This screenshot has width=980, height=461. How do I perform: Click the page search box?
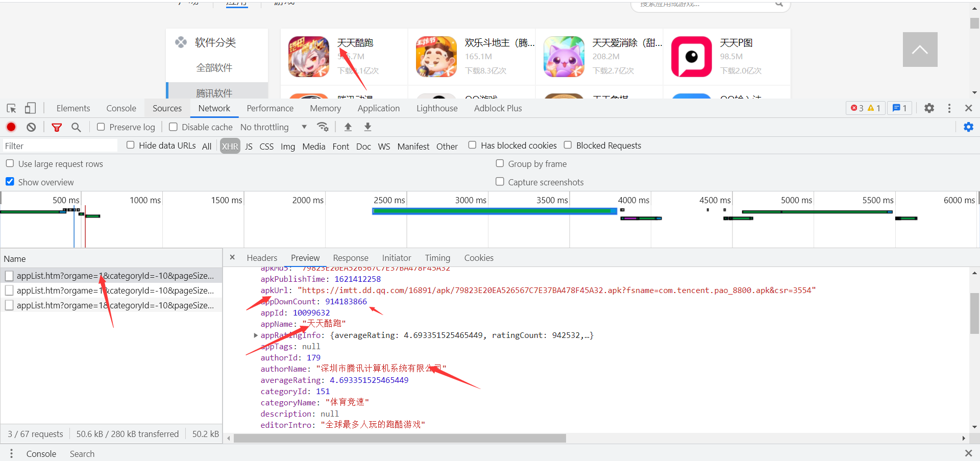point(710,5)
